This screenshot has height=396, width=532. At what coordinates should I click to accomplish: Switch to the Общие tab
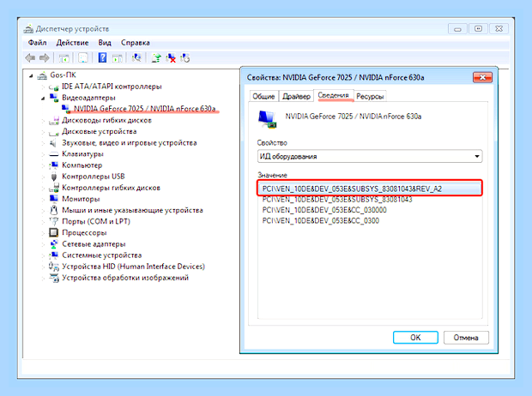coord(263,96)
